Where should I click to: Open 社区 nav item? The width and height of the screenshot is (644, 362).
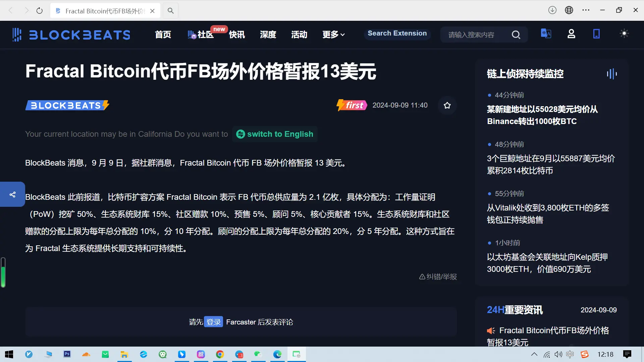(x=201, y=35)
